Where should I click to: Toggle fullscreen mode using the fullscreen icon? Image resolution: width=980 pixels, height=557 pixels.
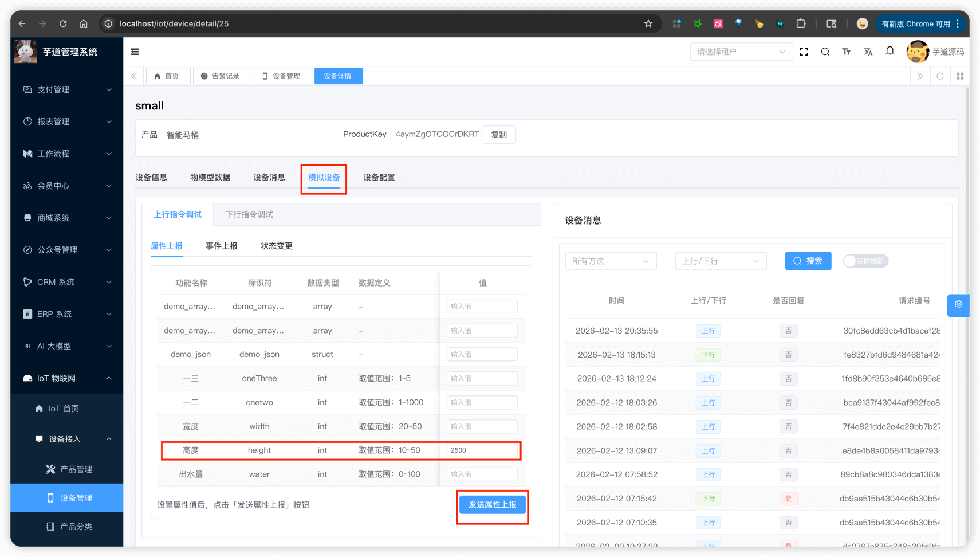tap(804, 52)
